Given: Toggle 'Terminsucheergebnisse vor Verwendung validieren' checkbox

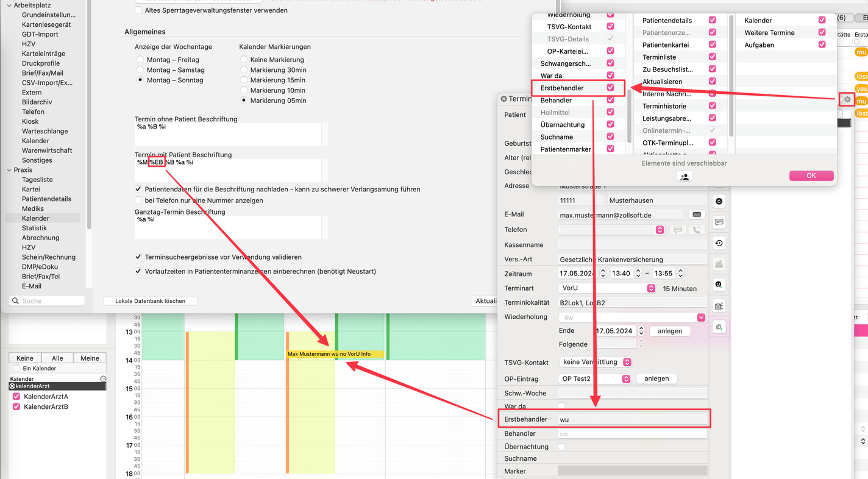Looking at the screenshot, I should click(138, 257).
